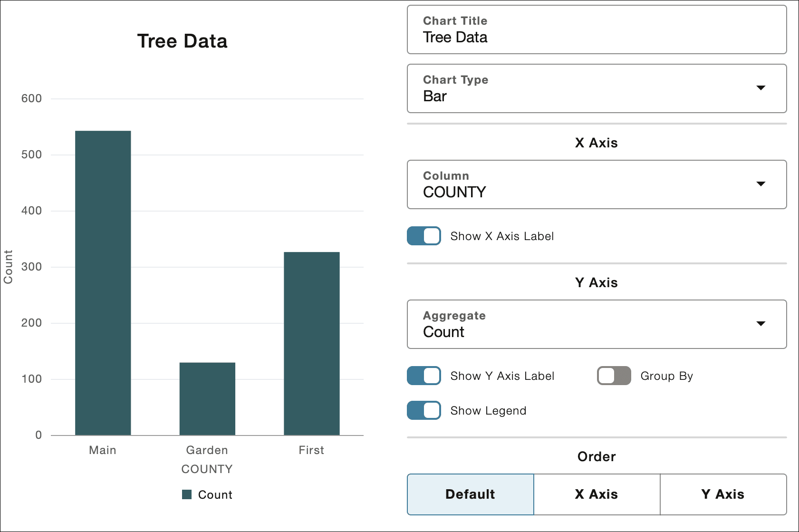Image resolution: width=799 pixels, height=532 pixels.
Task: Click the Default order button
Action: (x=470, y=494)
